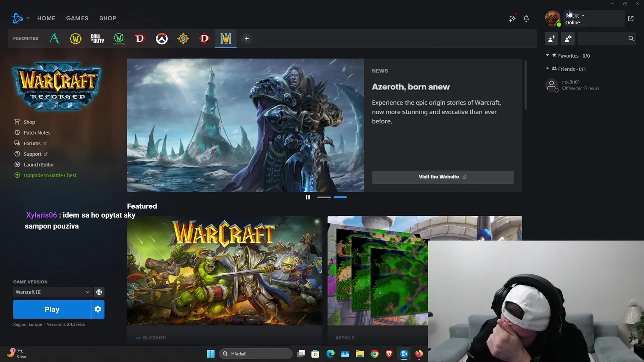Select WoW Classic icon in favorites

coord(119,38)
